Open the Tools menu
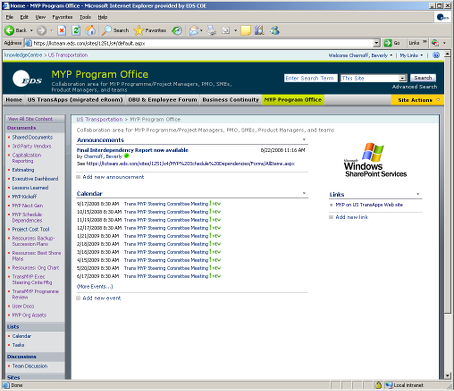 pos(85,17)
